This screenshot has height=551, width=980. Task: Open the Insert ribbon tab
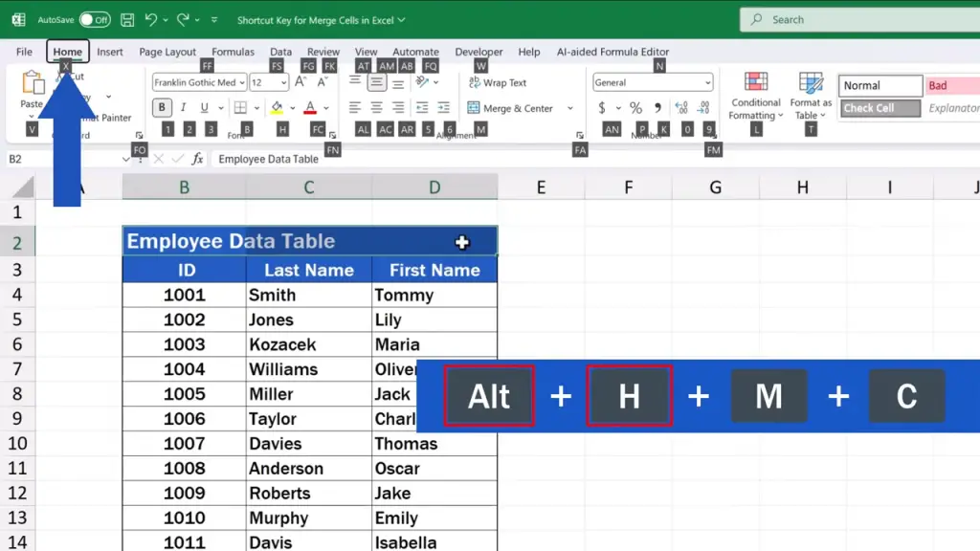pyautogui.click(x=109, y=52)
